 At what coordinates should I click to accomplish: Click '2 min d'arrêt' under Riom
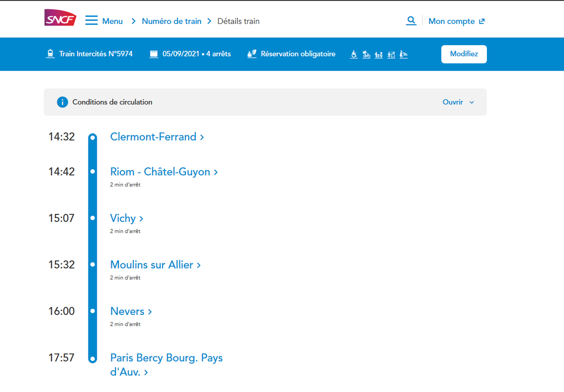125,185
